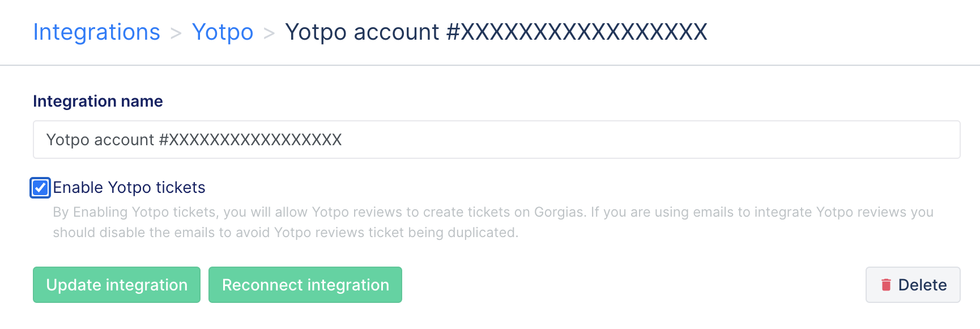The height and width of the screenshot is (329, 980).
Task: Click the word Gorgias in help text
Action: [560, 212]
